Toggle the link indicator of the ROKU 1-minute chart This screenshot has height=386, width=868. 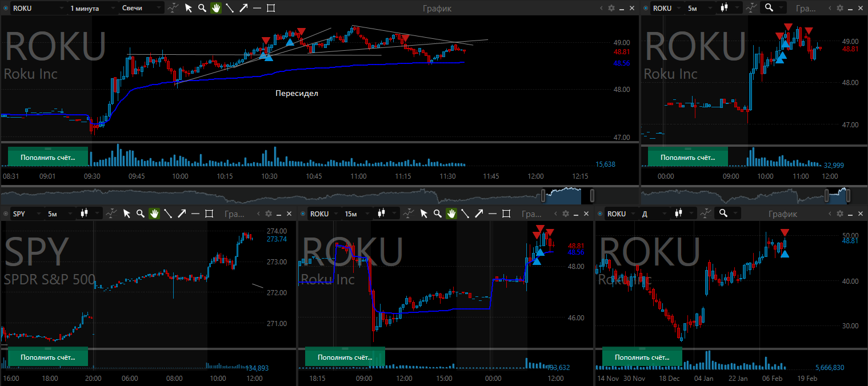tap(6, 8)
